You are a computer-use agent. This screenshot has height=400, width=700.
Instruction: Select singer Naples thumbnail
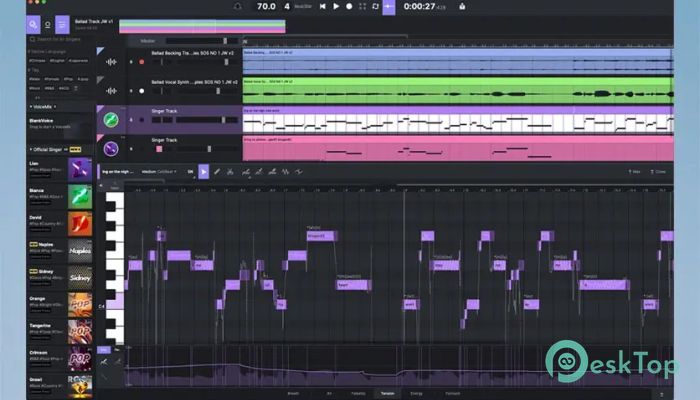(x=80, y=250)
